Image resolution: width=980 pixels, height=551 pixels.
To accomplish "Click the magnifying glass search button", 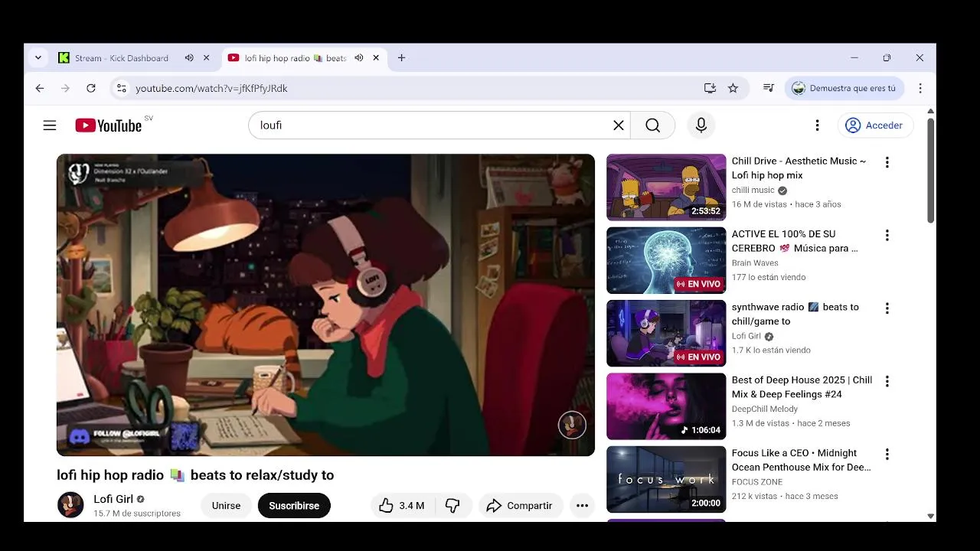I will [x=652, y=126].
